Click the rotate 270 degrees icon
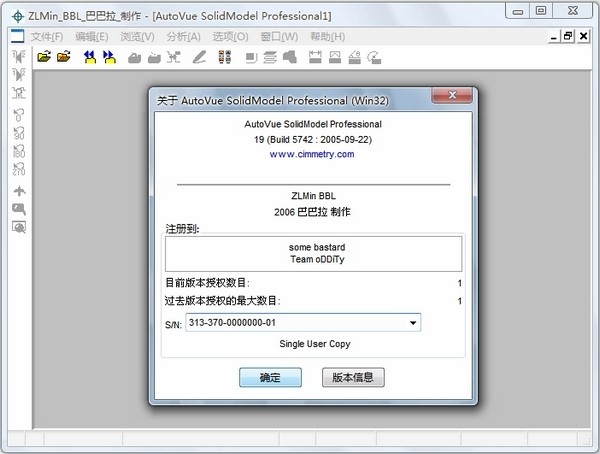 19,169
